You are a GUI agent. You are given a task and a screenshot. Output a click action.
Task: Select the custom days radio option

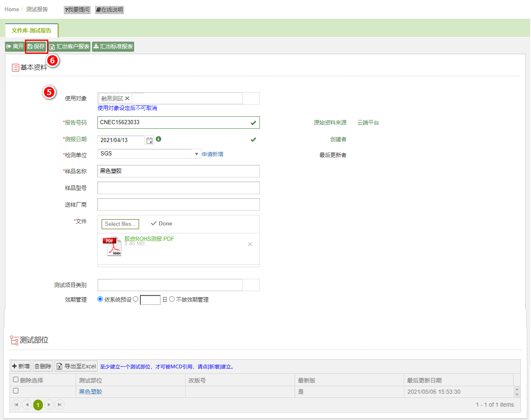click(135, 299)
